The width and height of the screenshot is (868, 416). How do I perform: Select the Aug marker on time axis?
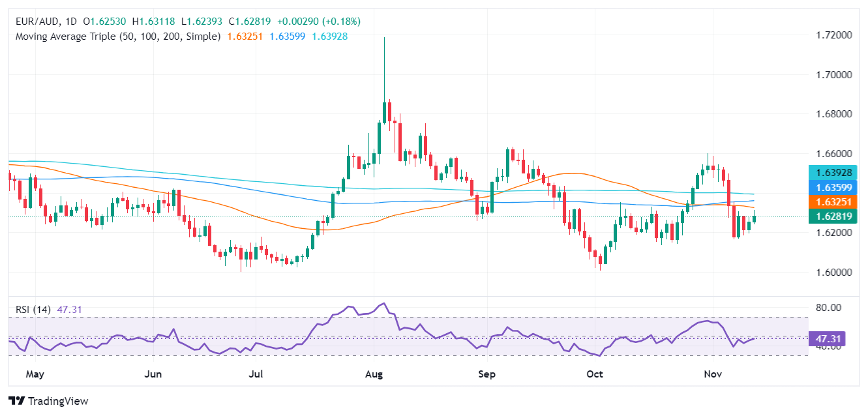coord(374,374)
